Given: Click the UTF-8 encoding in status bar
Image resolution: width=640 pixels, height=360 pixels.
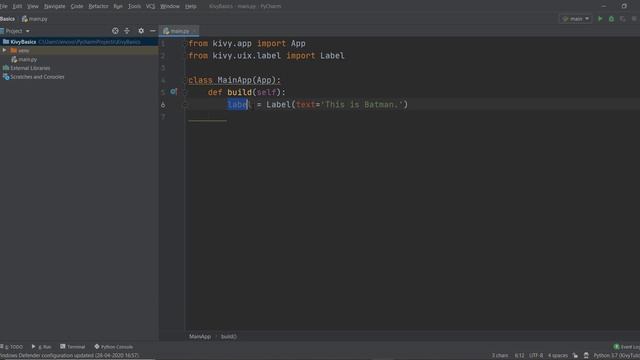Looking at the screenshot, I should (x=536, y=356).
